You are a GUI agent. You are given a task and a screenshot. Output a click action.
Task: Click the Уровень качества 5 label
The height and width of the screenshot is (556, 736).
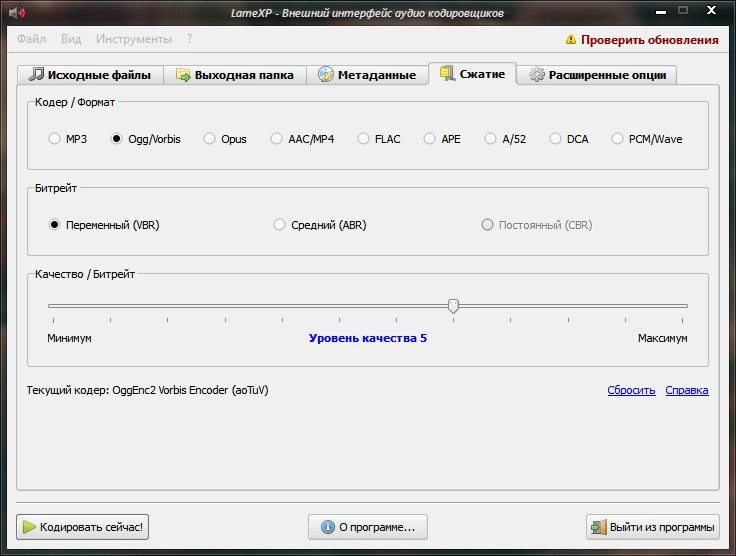pos(368,338)
